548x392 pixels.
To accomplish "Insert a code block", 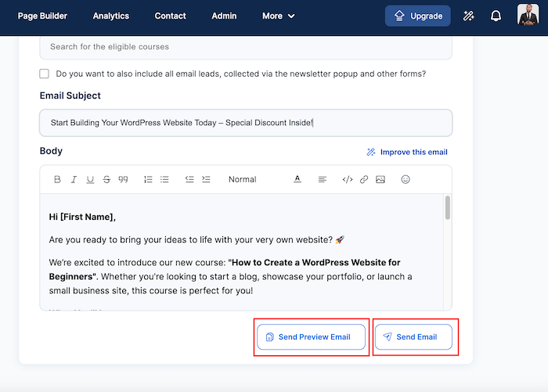I will [348, 180].
